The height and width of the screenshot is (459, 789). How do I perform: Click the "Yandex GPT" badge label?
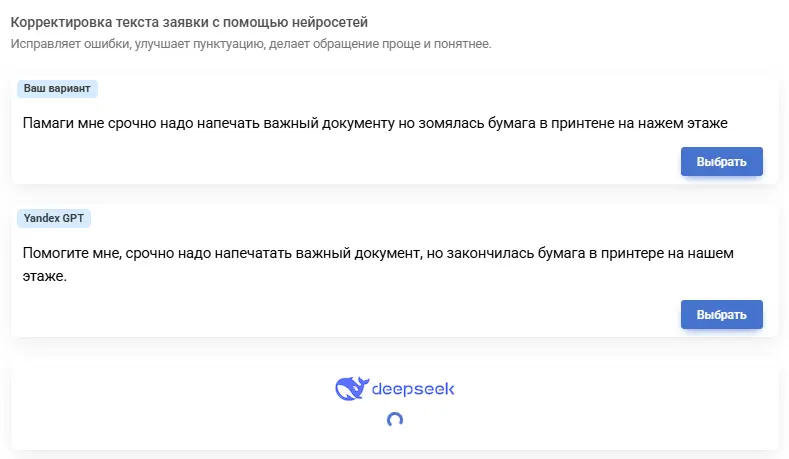(x=55, y=217)
